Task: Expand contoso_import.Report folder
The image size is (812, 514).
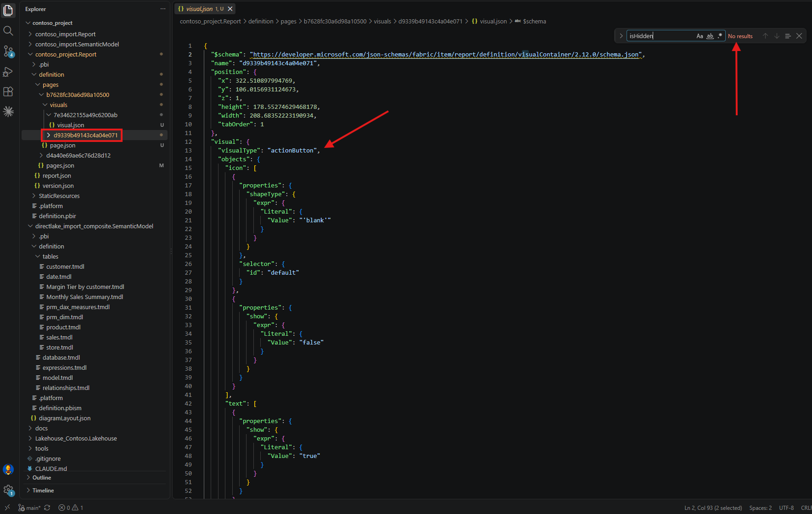Action: (x=65, y=34)
